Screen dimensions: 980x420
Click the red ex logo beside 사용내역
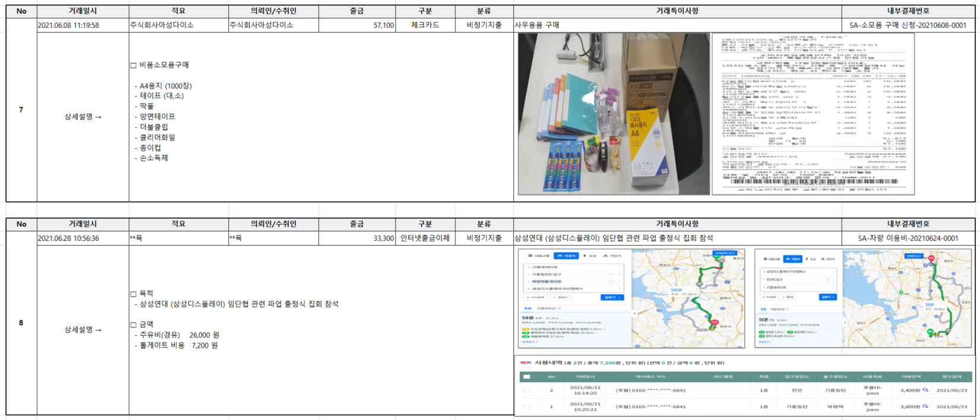pos(525,362)
